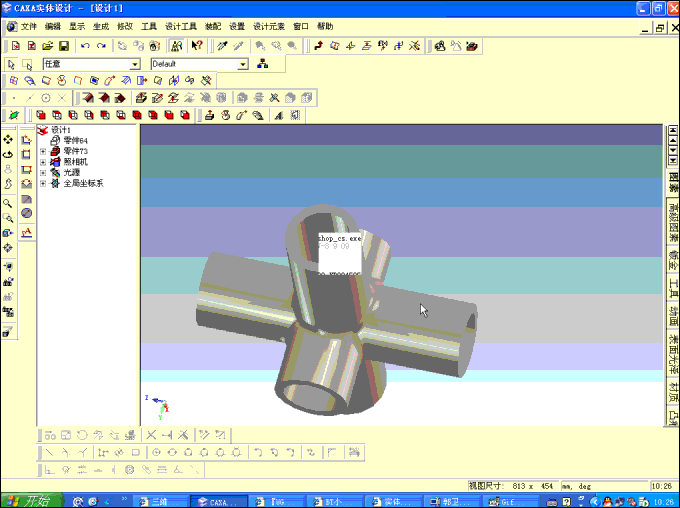Open the 生成 menu
Image resolution: width=680 pixels, height=508 pixels.
click(101, 26)
